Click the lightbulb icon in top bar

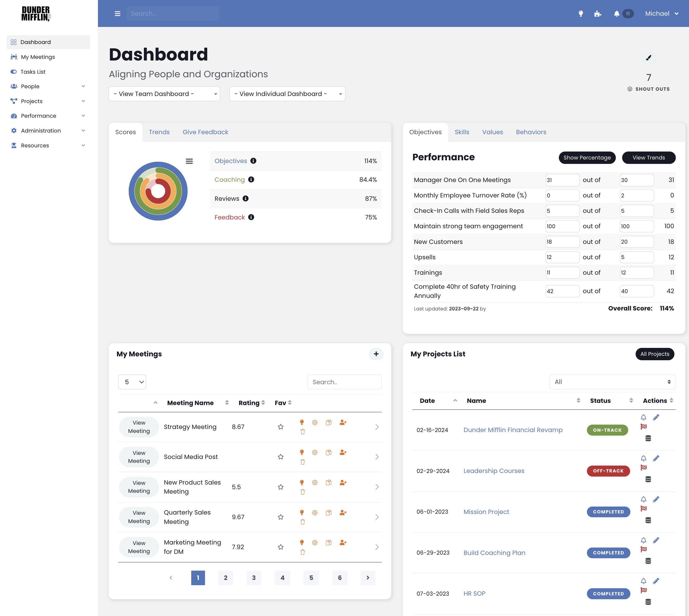tap(581, 13)
